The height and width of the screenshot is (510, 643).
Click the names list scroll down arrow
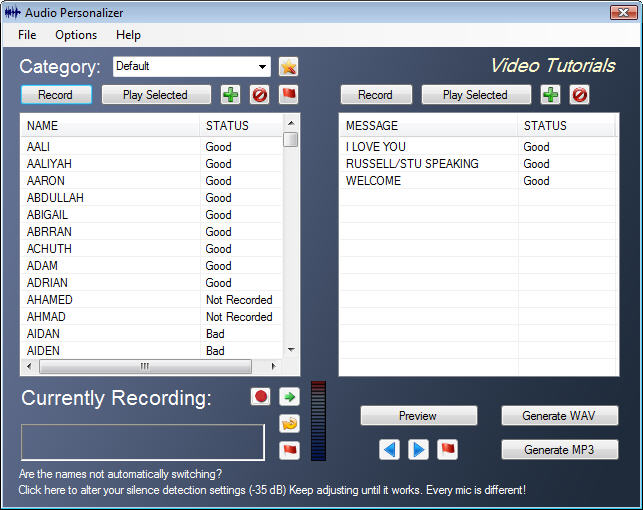pyautogui.click(x=291, y=350)
